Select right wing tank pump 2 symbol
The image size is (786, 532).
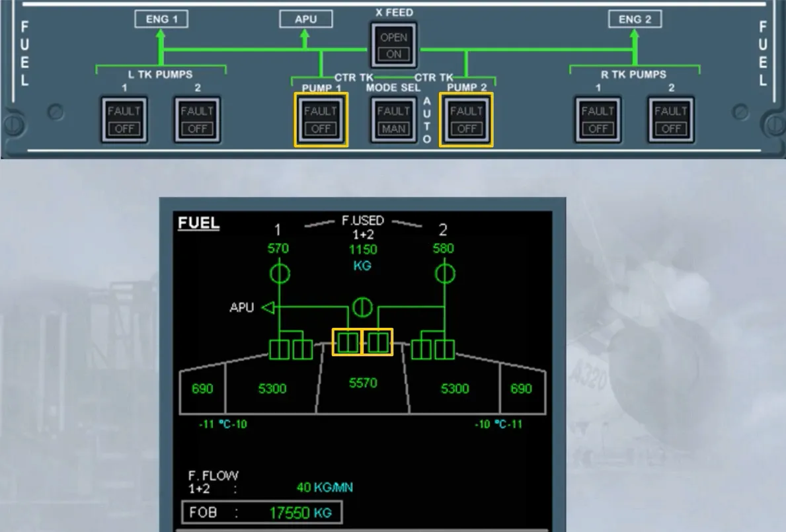click(x=445, y=350)
